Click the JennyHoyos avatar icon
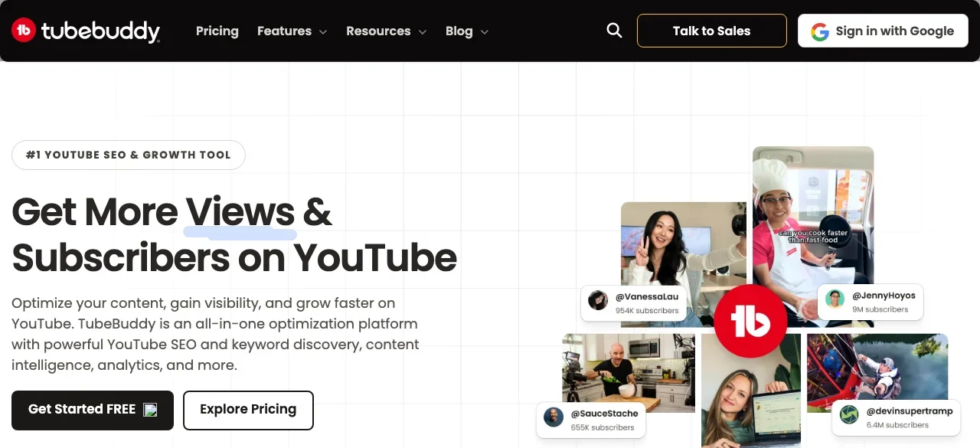This screenshot has width=980, height=448. [835, 299]
